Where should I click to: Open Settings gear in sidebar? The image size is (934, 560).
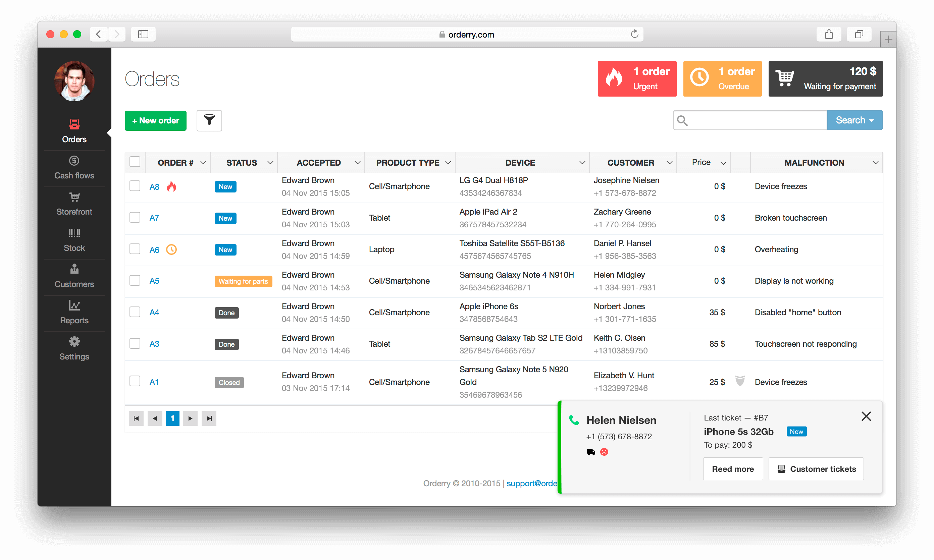(x=74, y=349)
